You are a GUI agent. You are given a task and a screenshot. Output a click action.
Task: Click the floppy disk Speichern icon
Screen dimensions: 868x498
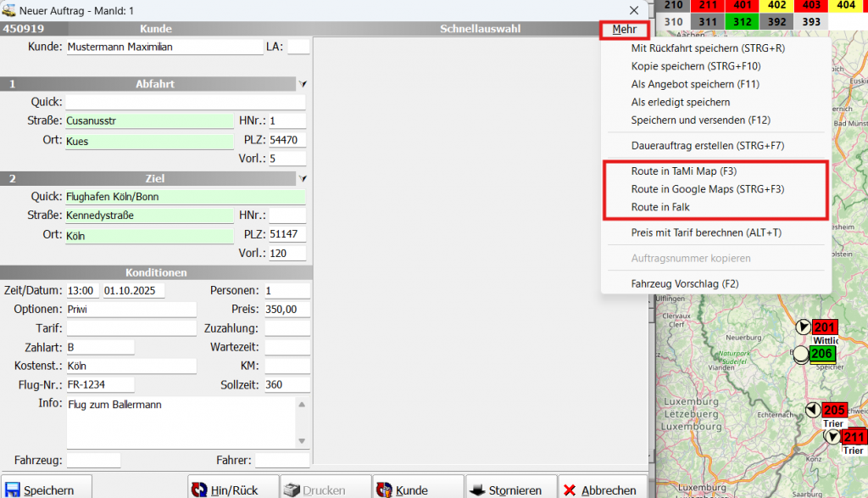coord(13,490)
